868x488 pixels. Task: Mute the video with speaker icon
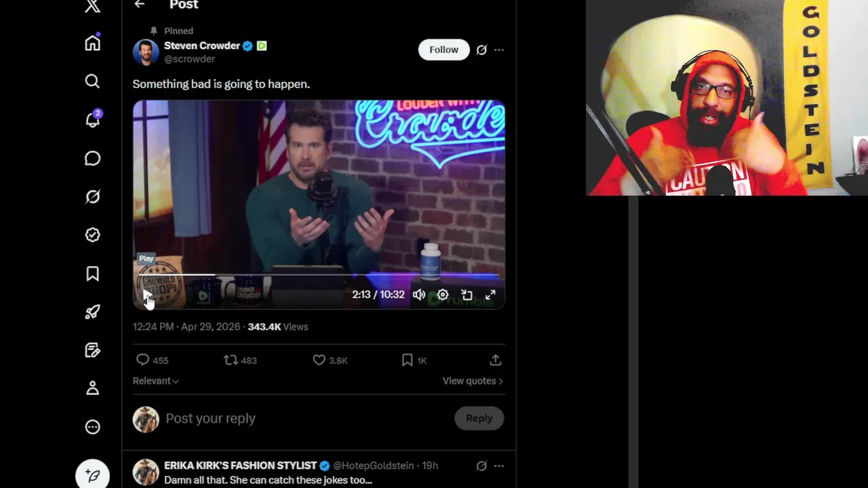click(x=419, y=295)
